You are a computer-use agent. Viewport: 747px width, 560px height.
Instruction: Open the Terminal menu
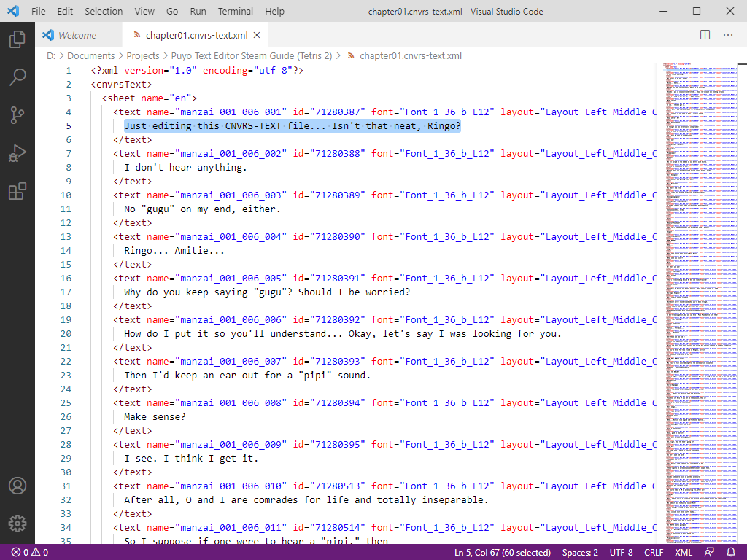236,12
